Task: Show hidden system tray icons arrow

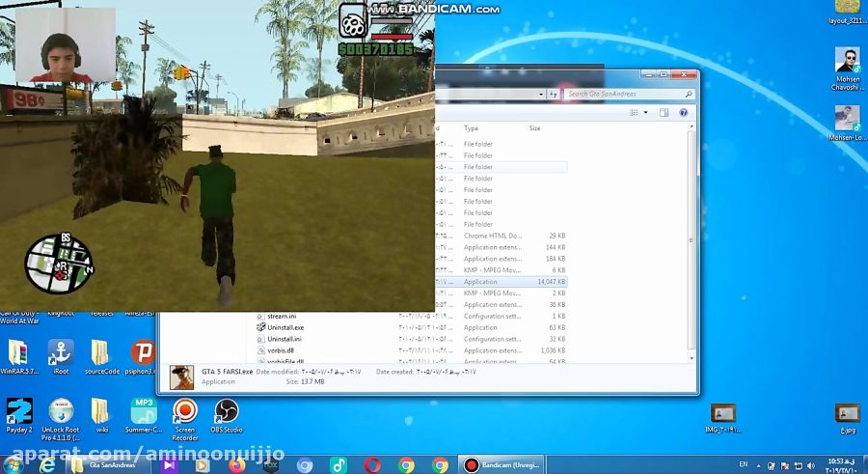Action: click(758, 465)
